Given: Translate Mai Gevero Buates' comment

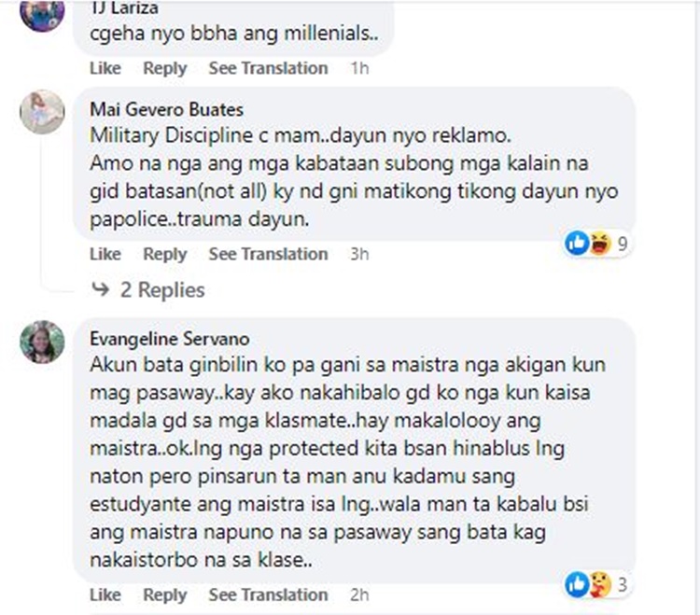Looking at the screenshot, I should [268, 254].
